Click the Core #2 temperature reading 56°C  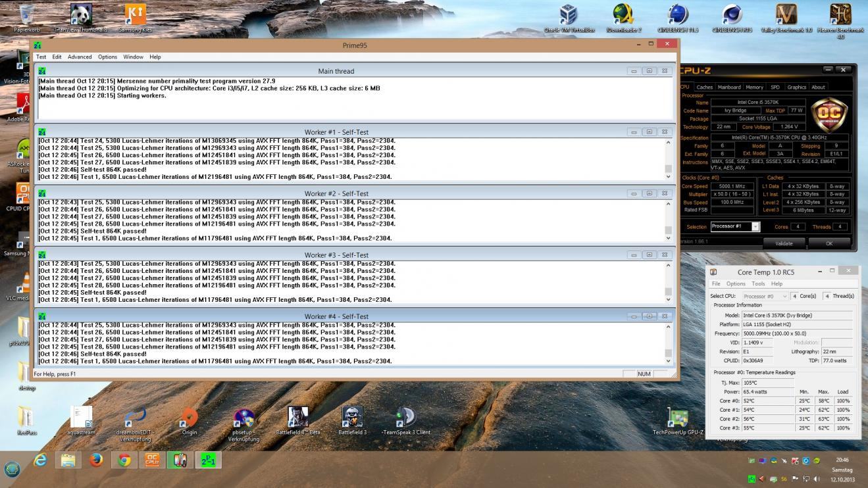(767, 419)
